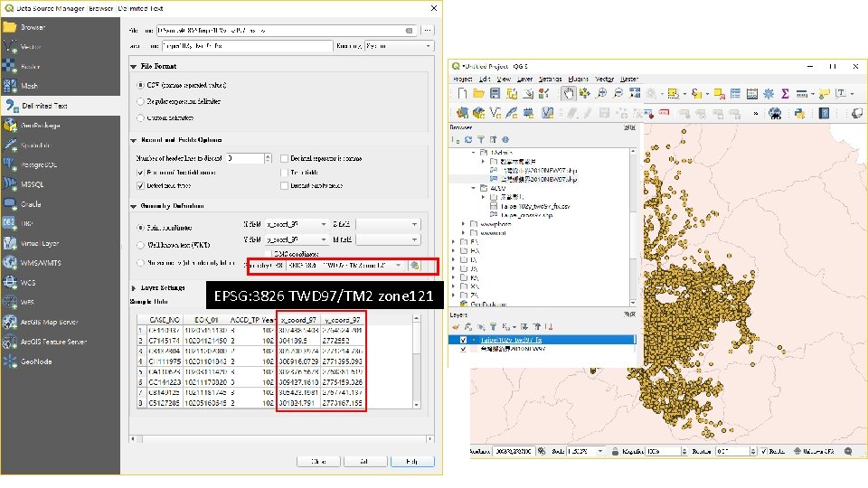
Task: Click the GeoNode sidebar icon
Action: [x=10, y=361]
